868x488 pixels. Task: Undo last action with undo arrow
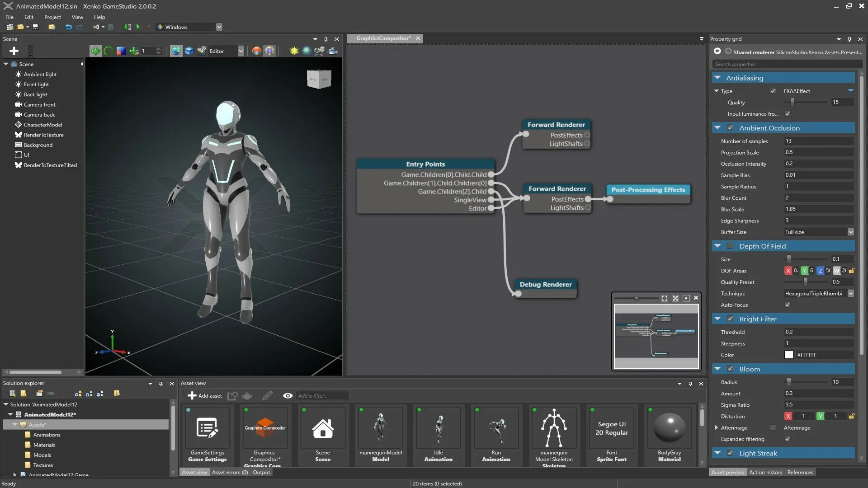(68, 27)
